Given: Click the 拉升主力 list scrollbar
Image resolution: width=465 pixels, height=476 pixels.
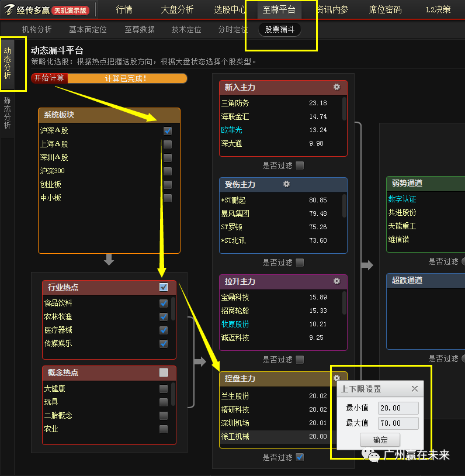Looking at the screenshot, I should pos(344,303).
